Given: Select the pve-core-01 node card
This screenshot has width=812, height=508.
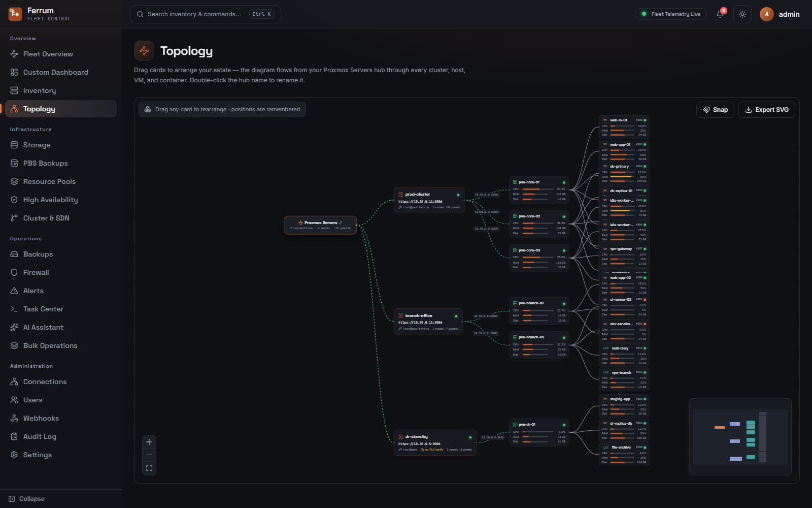Looking at the screenshot, I should pyautogui.click(x=539, y=189).
